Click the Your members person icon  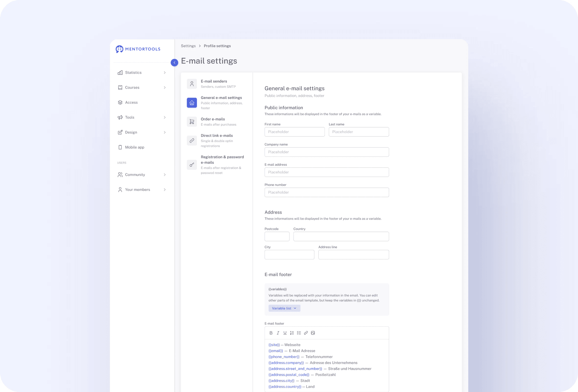(x=120, y=190)
